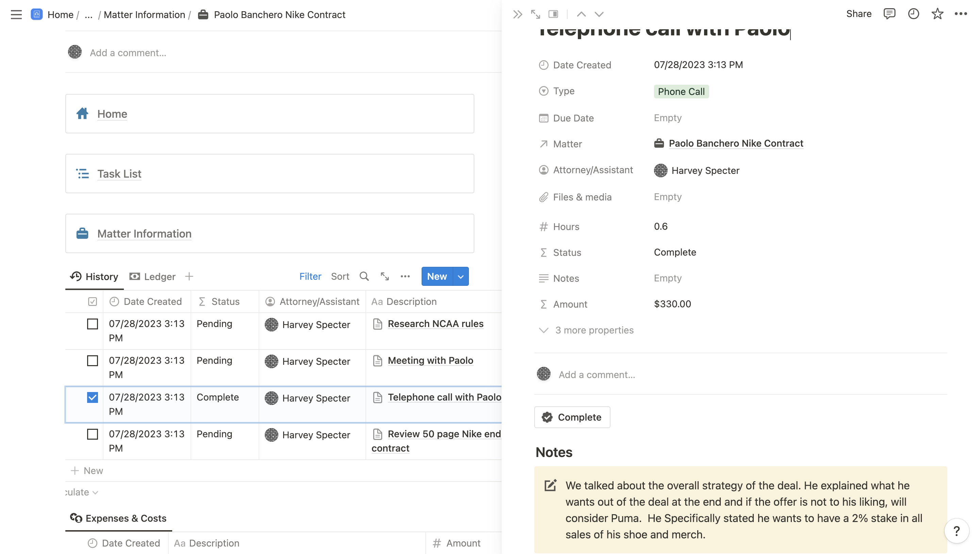The image size is (980, 554).
Task: Click the empty Due Date value
Action: click(x=668, y=118)
